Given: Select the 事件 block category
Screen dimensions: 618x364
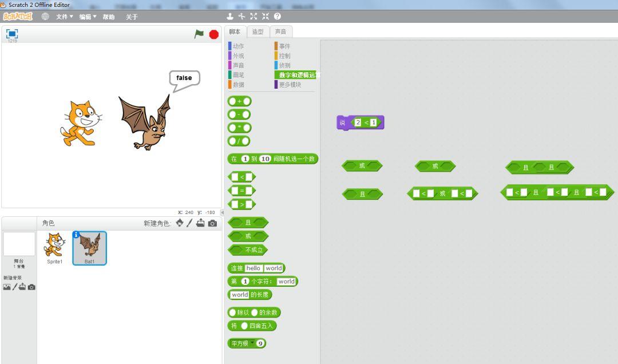Looking at the screenshot, I should click(283, 46).
